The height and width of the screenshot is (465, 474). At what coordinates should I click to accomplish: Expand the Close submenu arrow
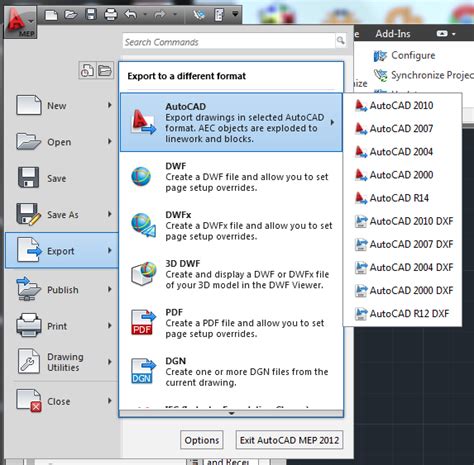(110, 401)
